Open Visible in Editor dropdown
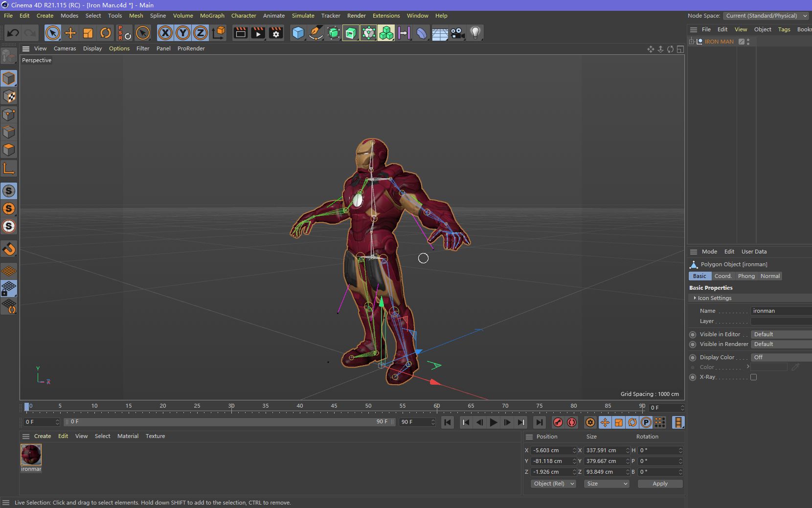The height and width of the screenshot is (508, 812). tap(781, 334)
